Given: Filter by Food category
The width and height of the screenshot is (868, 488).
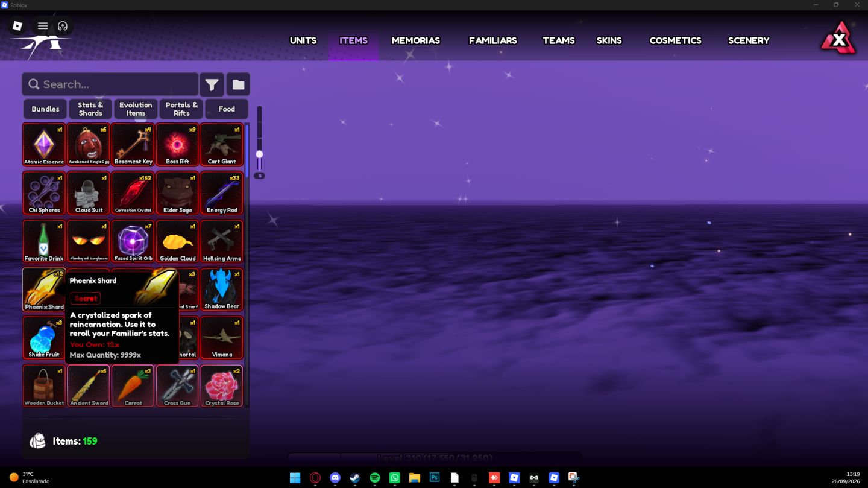Looking at the screenshot, I should tap(227, 109).
